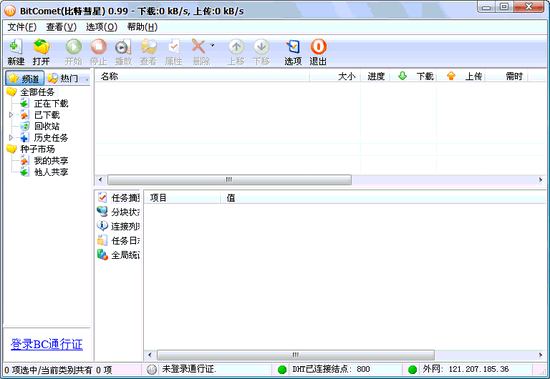Open the 任务日志 detail tab
Screen dimensions: 550x379
pyautogui.click(x=118, y=241)
